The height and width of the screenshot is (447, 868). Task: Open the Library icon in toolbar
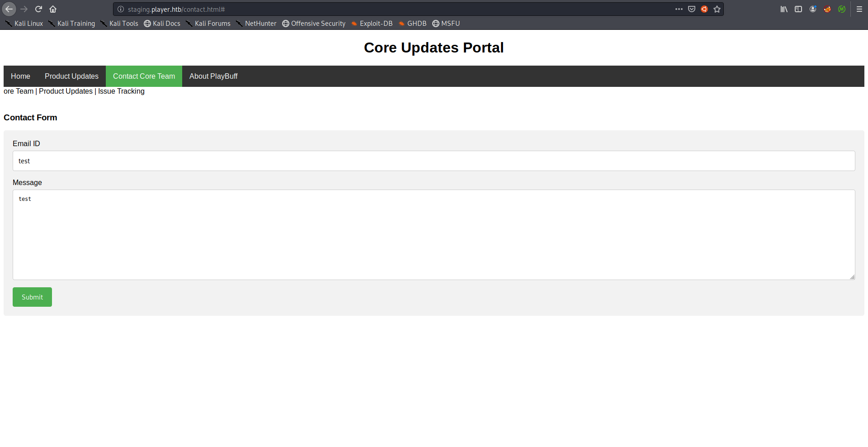(784, 9)
